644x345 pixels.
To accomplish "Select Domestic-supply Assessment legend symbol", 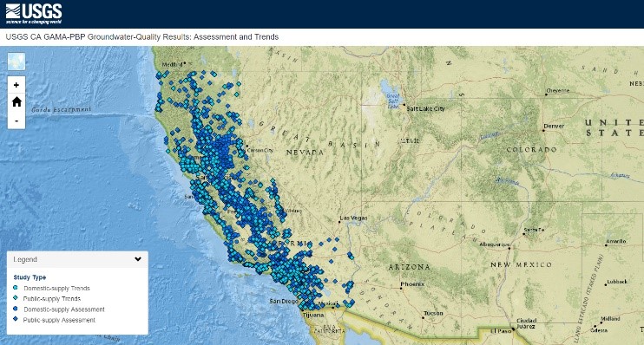I will coord(16,309).
